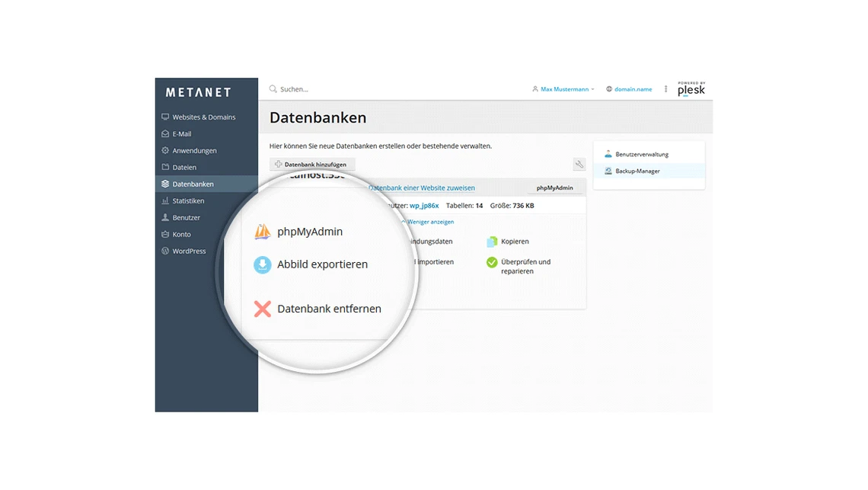Click the green Überprüfen und reparieren checkmark
The image size is (868, 490).
click(x=492, y=263)
